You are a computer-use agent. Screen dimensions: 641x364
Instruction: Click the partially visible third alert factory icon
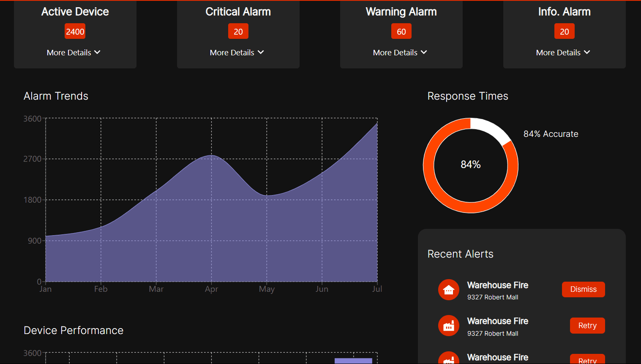coord(448,359)
